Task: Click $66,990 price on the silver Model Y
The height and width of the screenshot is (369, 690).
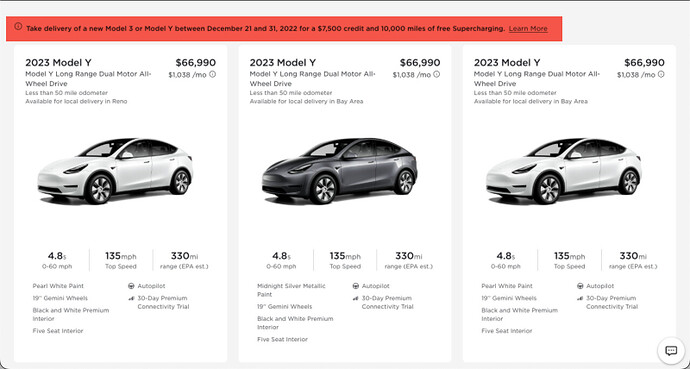Action: pyautogui.click(x=420, y=63)
